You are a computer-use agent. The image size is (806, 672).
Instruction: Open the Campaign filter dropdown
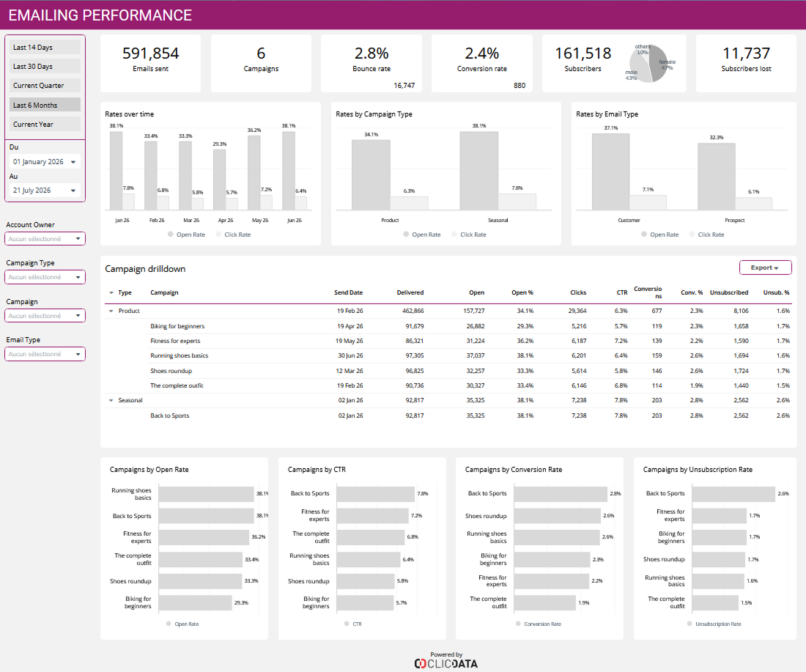(x=45, y=316)
